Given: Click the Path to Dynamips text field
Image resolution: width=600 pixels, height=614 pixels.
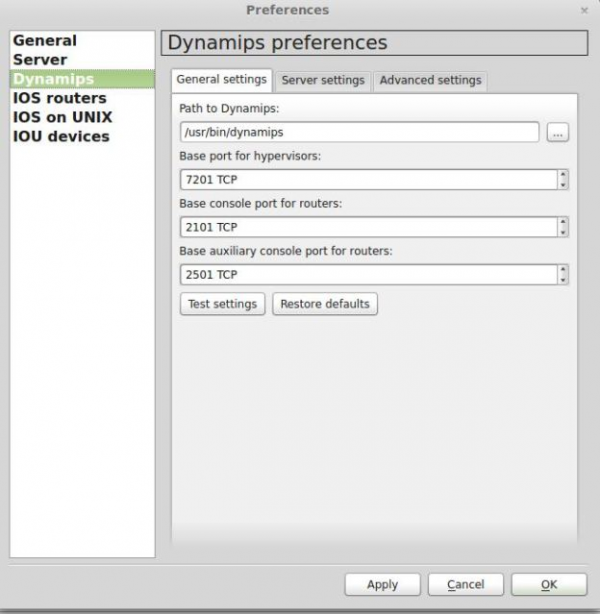Looking at the screenshot, I should click(x=359, y=132).
